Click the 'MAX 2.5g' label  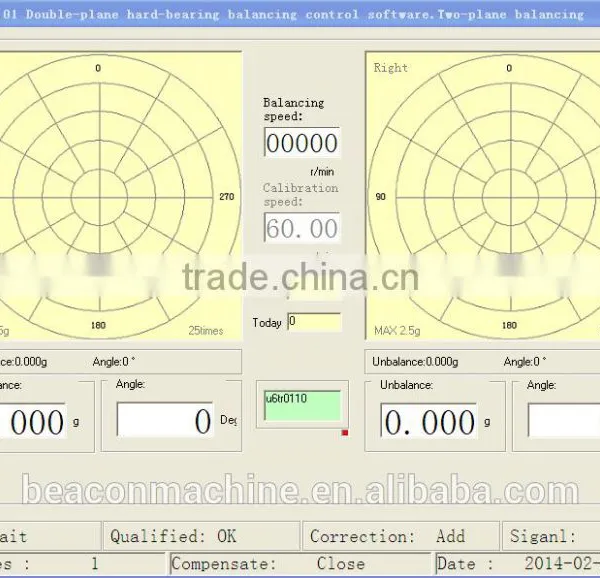(397, 331)
